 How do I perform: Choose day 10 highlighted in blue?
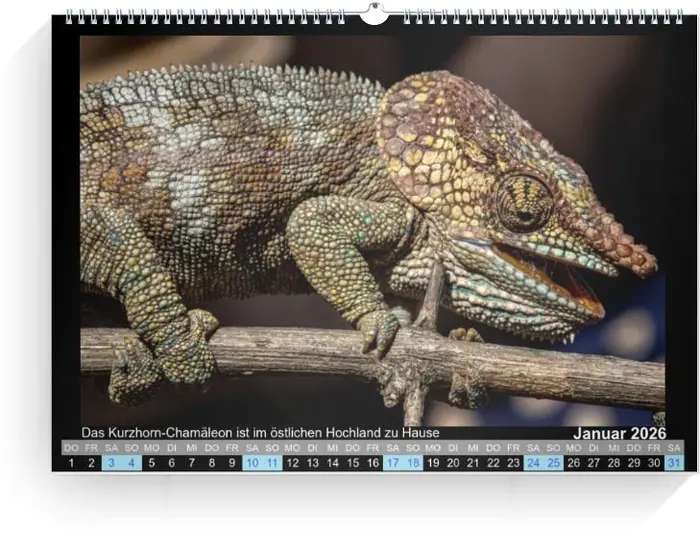[x=252, y=463]
